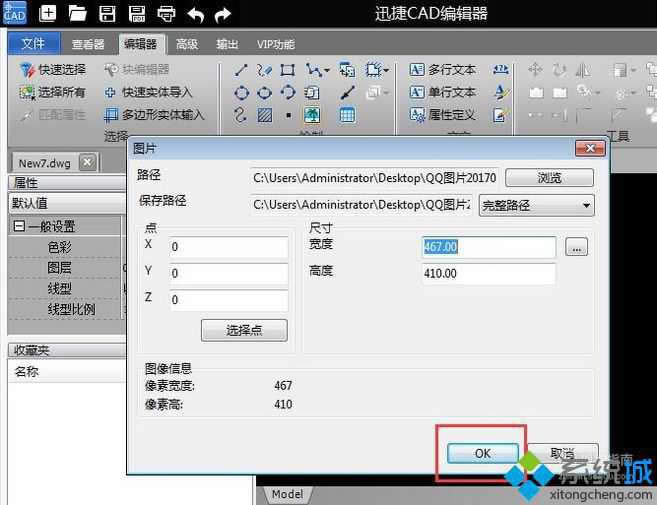Click the 收藏夹 panel header

point(67,350)
